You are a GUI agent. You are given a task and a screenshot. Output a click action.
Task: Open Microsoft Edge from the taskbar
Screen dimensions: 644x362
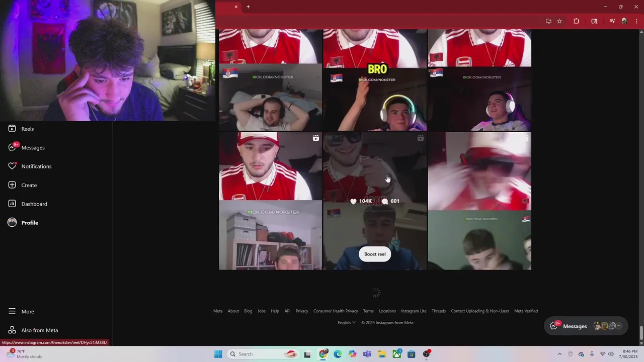pos(338,354)
